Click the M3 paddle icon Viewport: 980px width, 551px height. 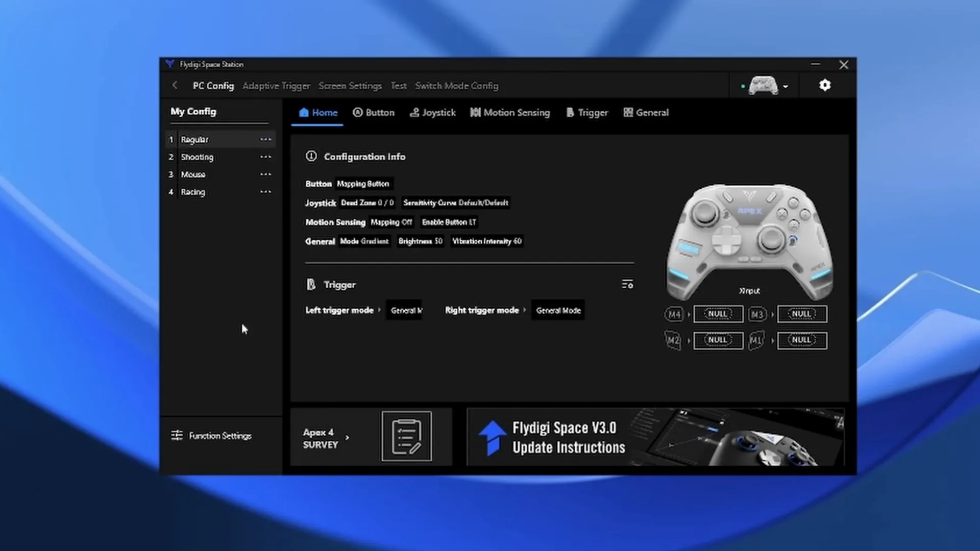(x=757, y=314)
